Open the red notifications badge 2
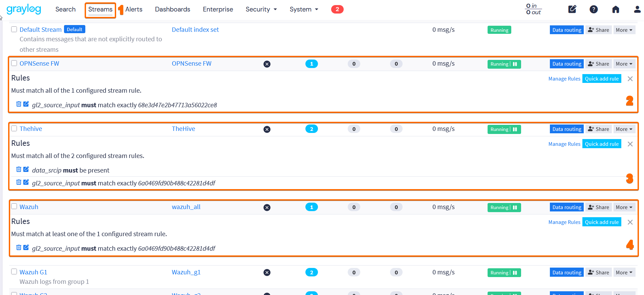 pyautogui.click(x=337, y=9)
